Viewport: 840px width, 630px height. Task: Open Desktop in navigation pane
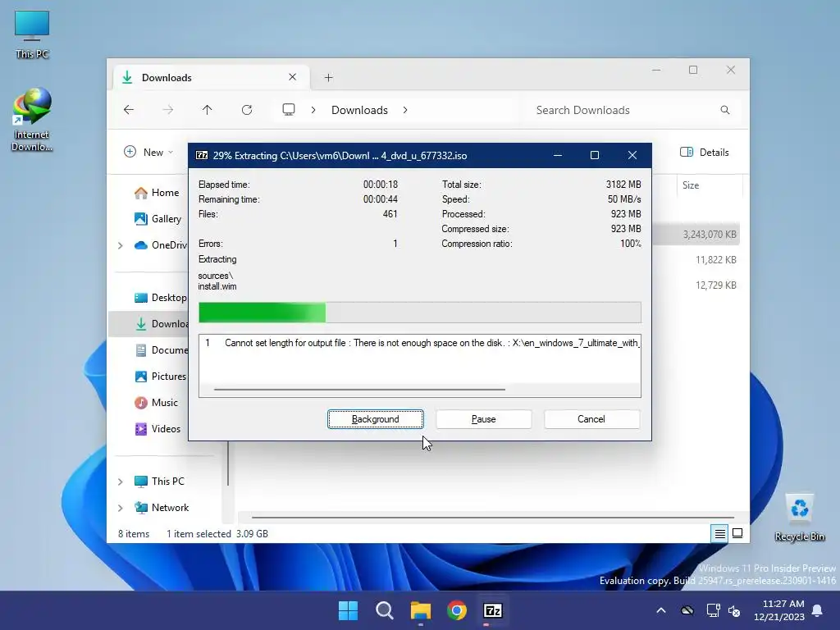[160, 297]
